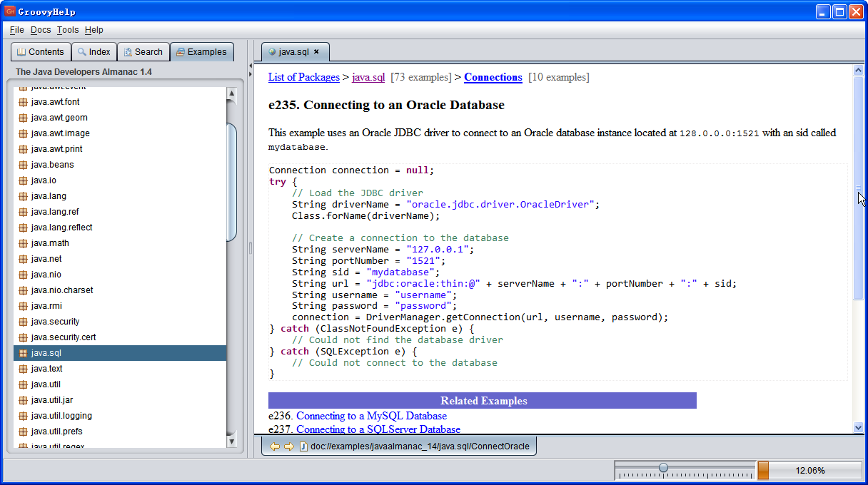Select java.rmi in the package list
The image size is (868, 485).
[x=120, y=306]
